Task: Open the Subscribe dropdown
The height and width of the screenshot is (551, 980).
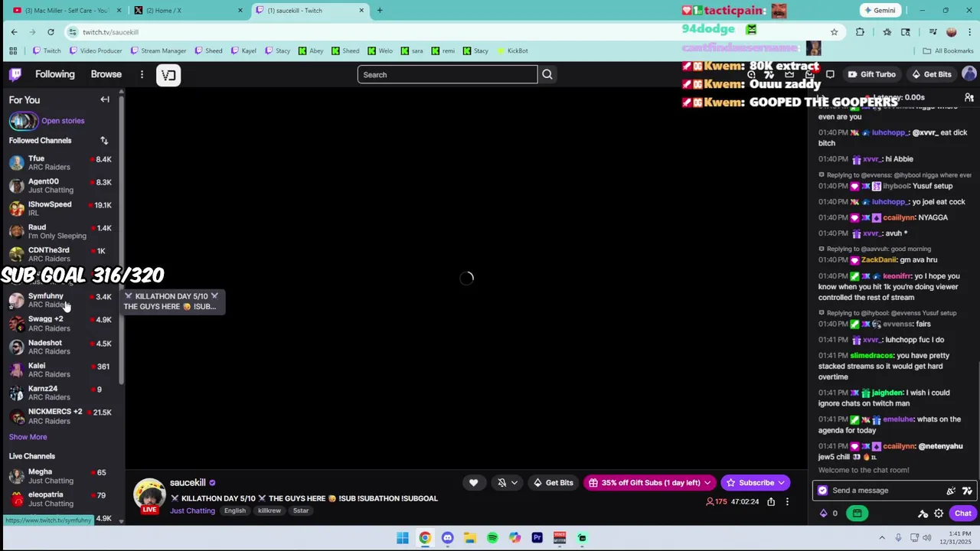Action: (781, 482)
